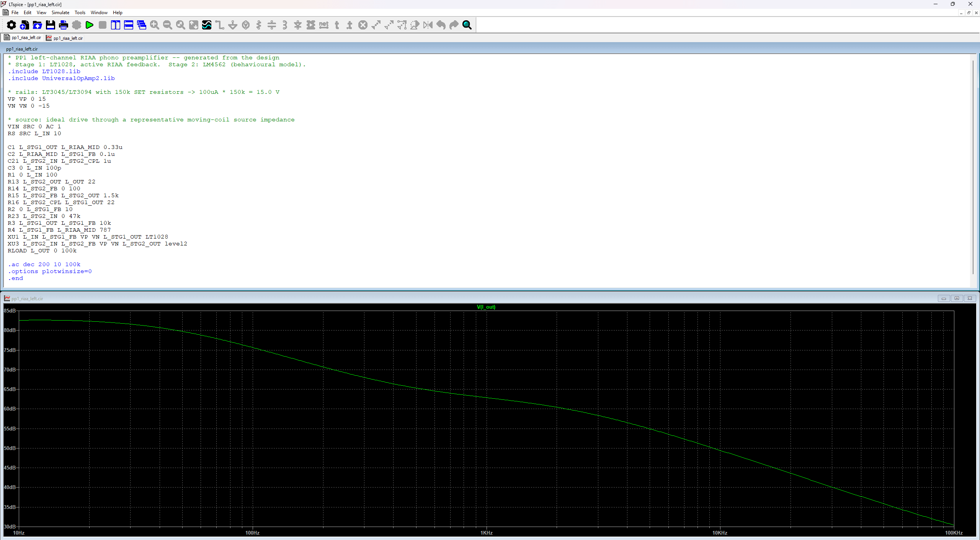Click the 1KHz label on frequency axis

point(487,533)
